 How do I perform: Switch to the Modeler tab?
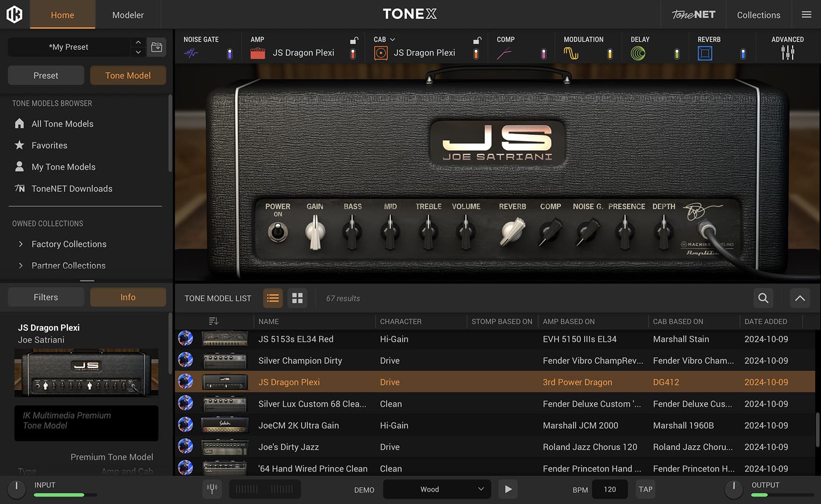[x=127, y=15]
